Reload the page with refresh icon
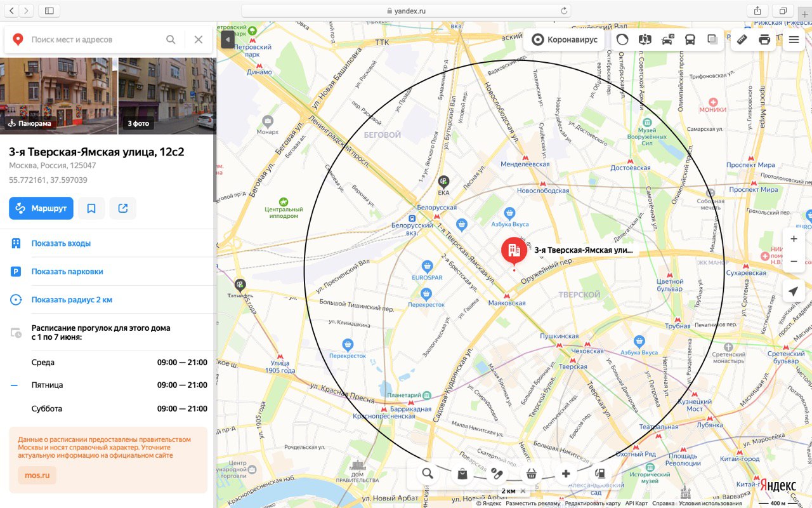This screenshot has width=812, height=508. pyautogui.click(x=563, y=11)
